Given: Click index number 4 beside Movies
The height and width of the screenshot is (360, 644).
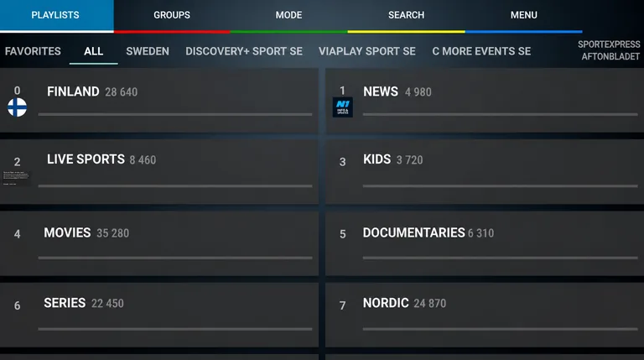Looking at the screenshot, I should pyautogui.click(x=18, y=234).
